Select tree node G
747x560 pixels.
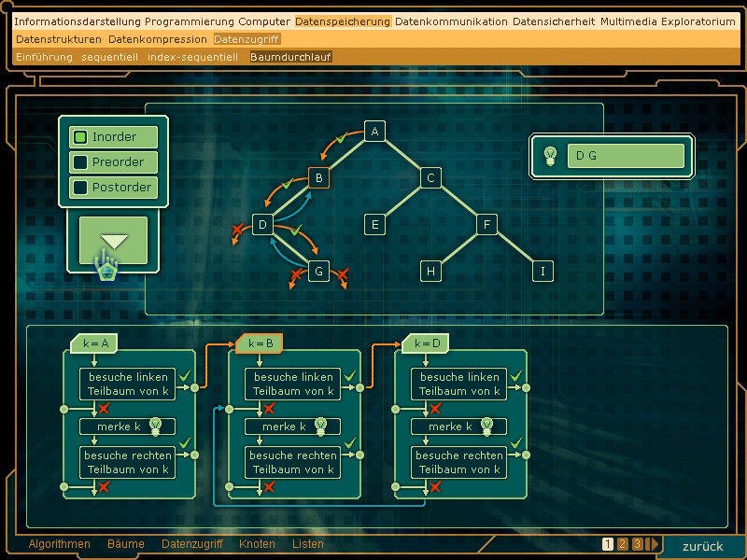[318, 272]
